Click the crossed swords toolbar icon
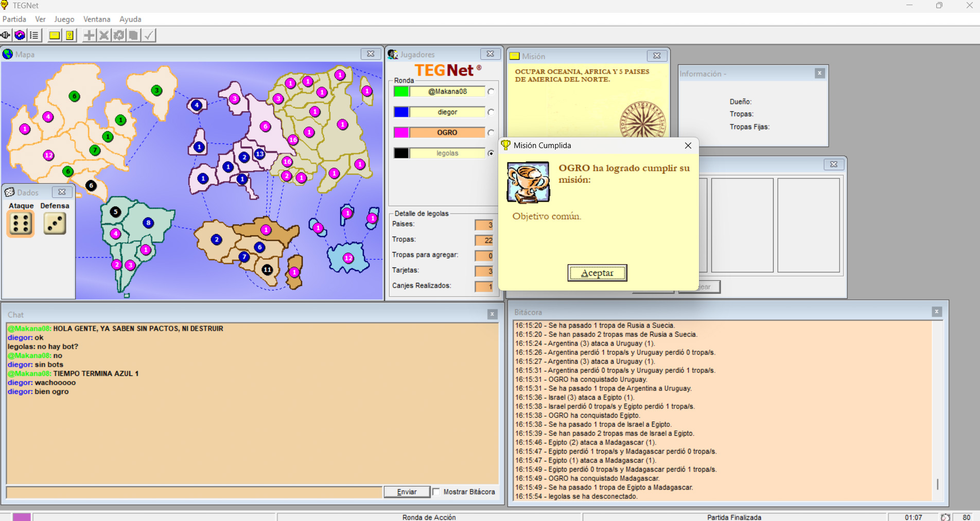 click(x=104, y=35)
